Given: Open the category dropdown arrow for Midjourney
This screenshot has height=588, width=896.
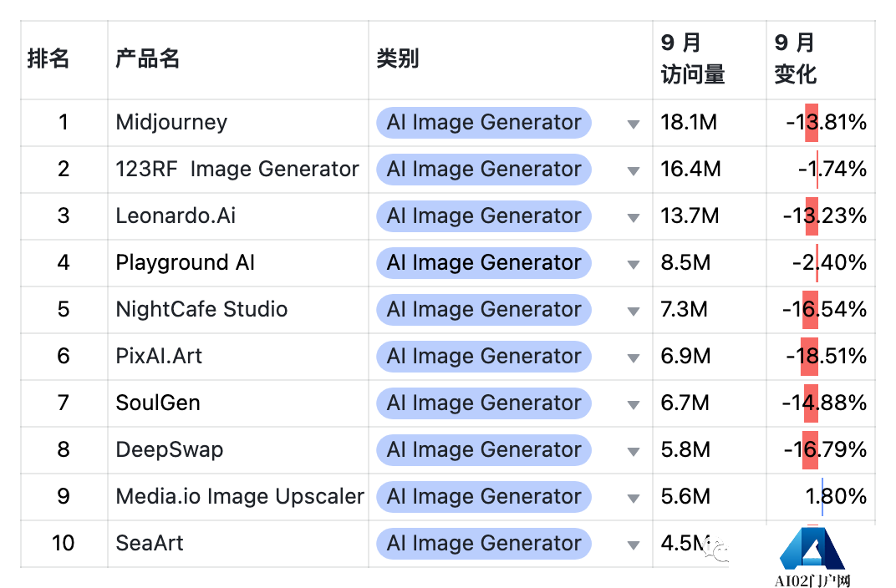Looking at the screenshot, I should click(633, 124).
